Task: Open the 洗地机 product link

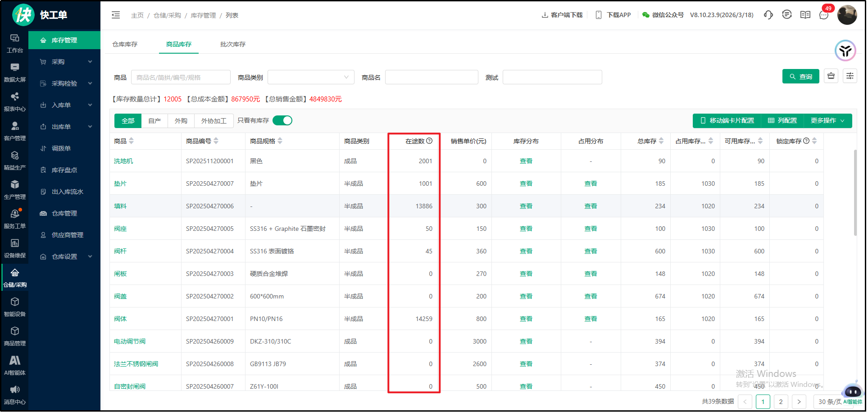Action: click(x=123, y=161)
